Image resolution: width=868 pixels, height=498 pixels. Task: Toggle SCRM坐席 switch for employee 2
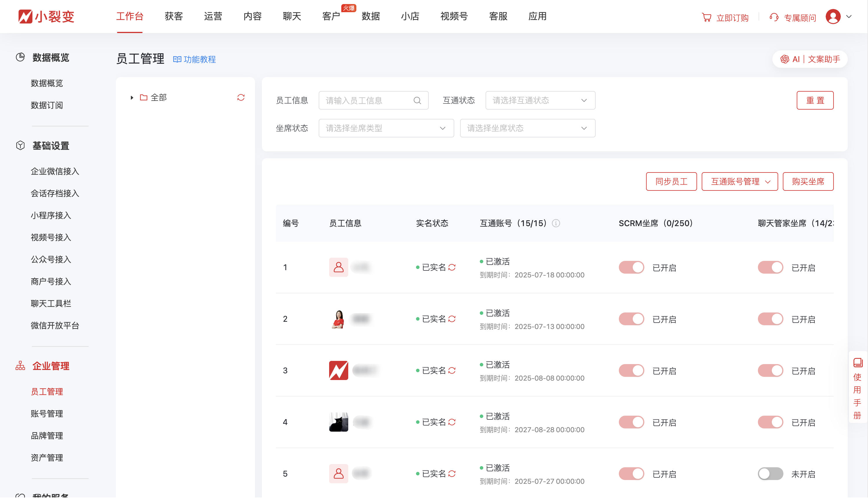pos(631,319)
